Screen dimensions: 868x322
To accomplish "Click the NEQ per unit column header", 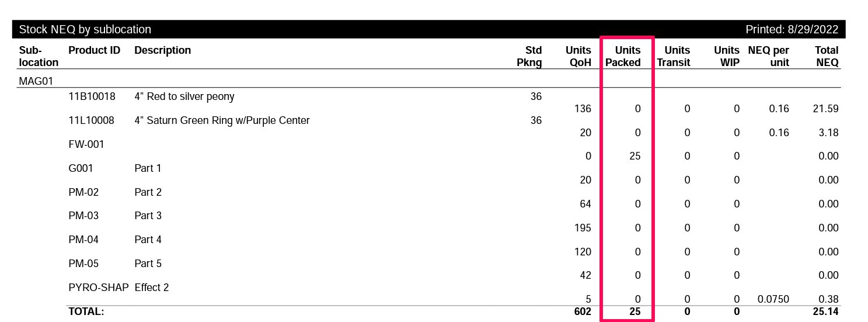I will (769, 56).
